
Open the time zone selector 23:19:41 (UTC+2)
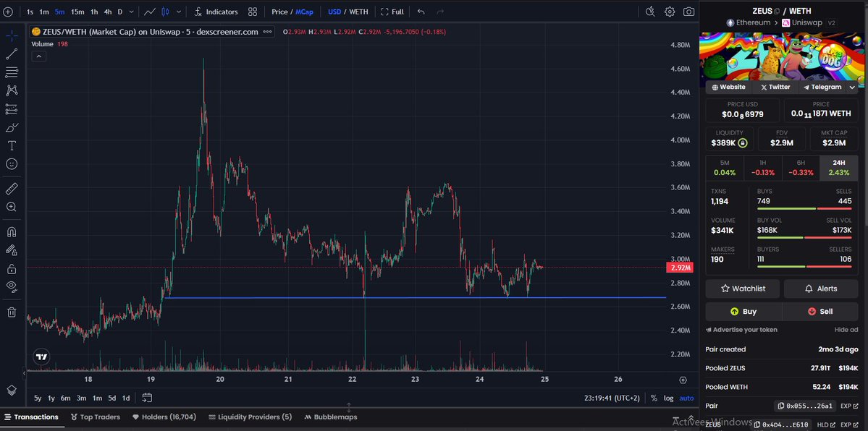tap(612, 398)
